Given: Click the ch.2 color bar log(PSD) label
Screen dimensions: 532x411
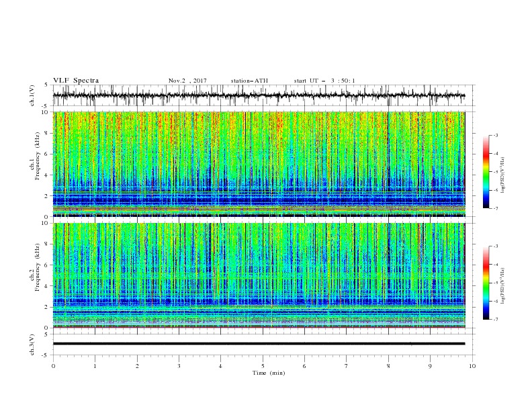Looking at the screenshot, I should 502,286.
